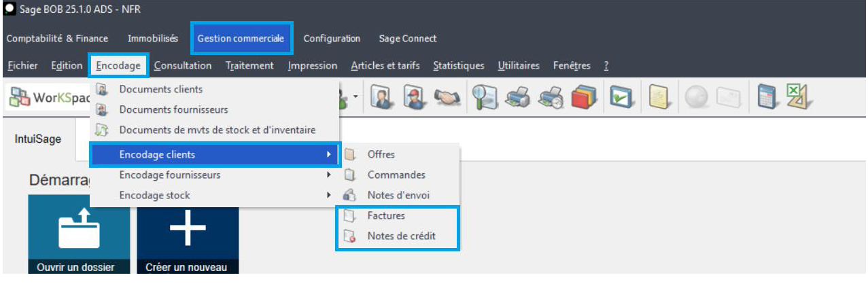Click the yellow notepad toolbar icon
The width and height of the screenshot is (868, 286).
pyautogui.click(x=659, y=99)
